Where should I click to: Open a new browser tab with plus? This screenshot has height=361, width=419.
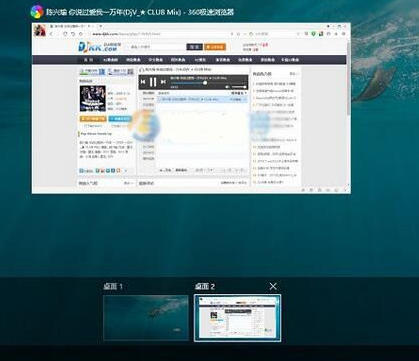pyautogui.click(x=101, y=26)
